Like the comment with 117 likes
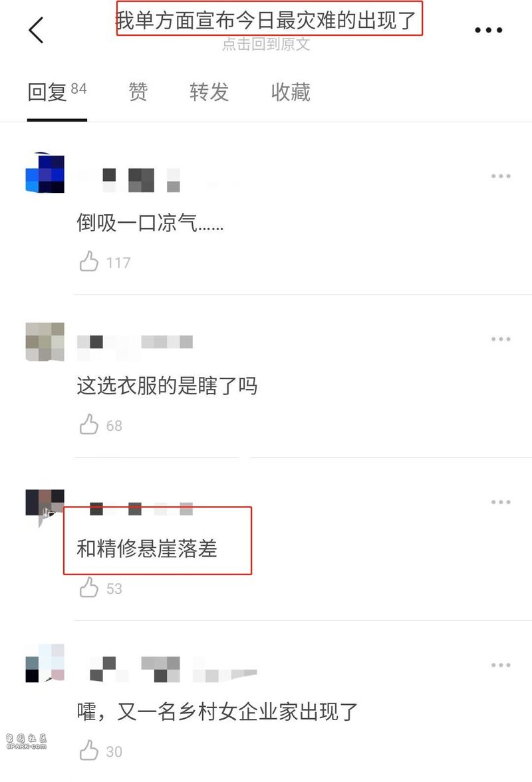The image size is (532, 782). pos(88,261)
